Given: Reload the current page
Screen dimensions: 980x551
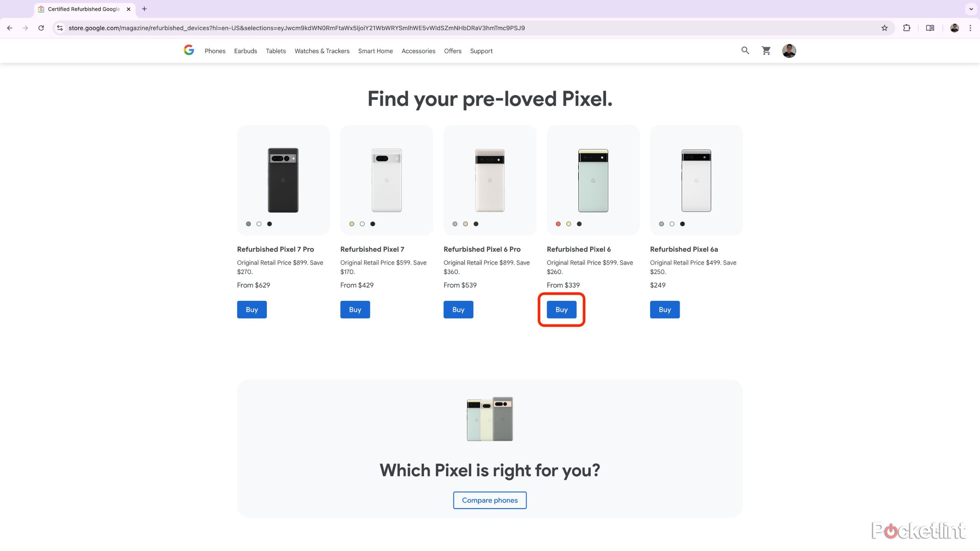Looking at the screenshot, I should tap(41, 28).
